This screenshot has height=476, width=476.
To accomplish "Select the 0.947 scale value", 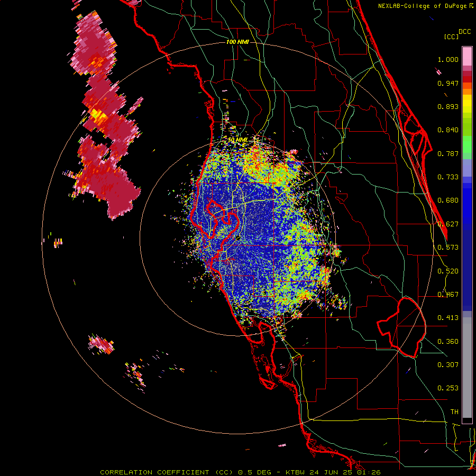I will point(448,83).
